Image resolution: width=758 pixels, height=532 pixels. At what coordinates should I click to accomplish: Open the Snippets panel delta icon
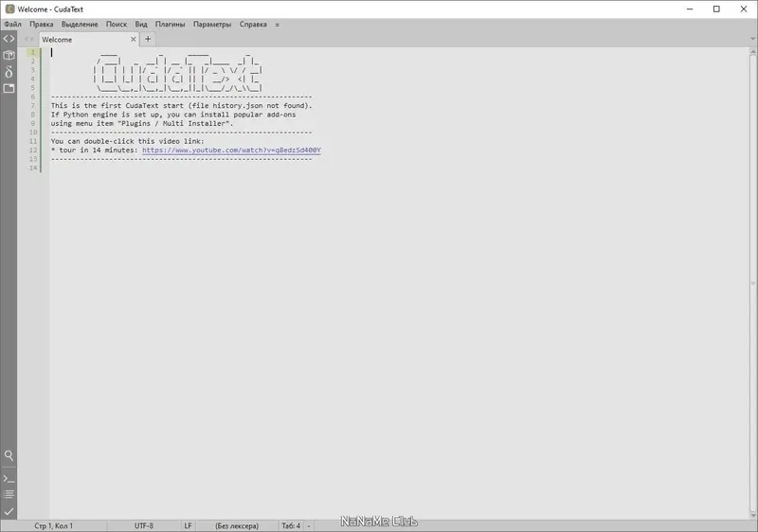[9, 72]
